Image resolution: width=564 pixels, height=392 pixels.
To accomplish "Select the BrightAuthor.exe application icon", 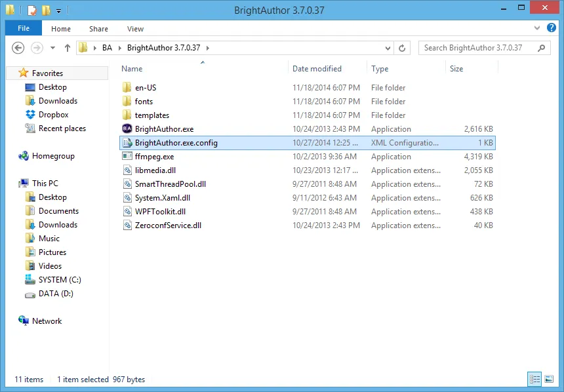I will [127, 128].
